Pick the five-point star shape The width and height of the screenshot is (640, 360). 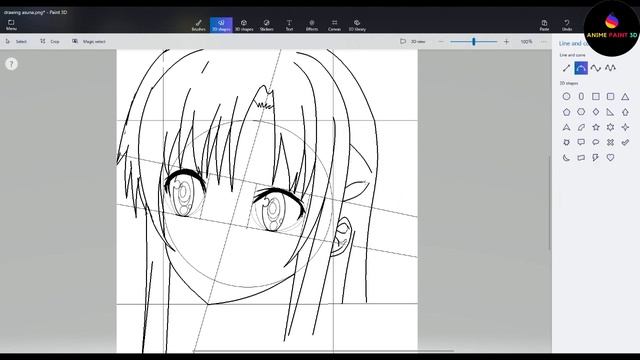tap(596, 127)
